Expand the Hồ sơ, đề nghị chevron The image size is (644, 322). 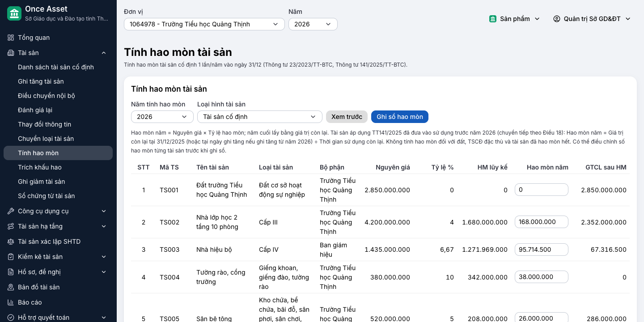coord(104,272)
